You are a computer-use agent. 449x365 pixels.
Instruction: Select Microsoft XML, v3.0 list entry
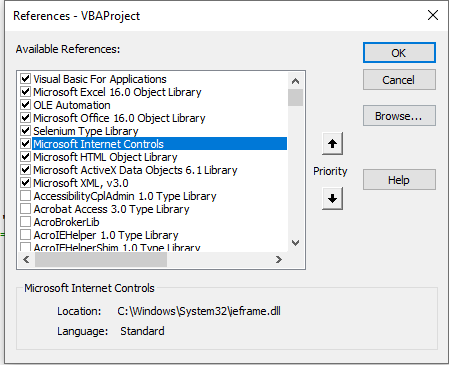[x=81, y=183]
